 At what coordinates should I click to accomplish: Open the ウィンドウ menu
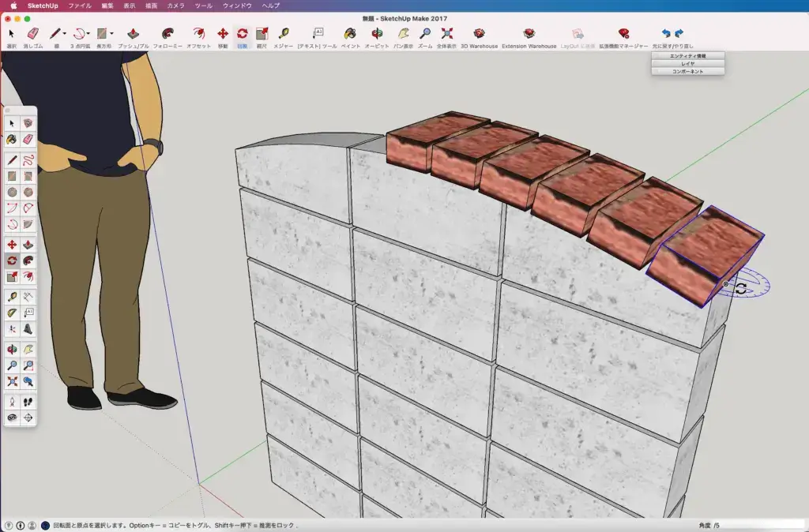click(x=237, y=6)
